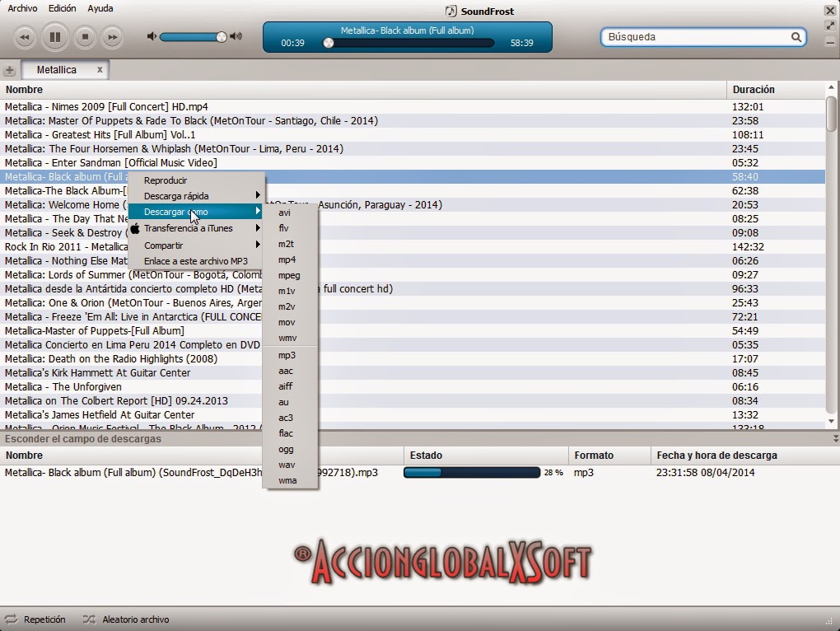
Task: Click the volume slider handle
Action: [x=222, y=36]
